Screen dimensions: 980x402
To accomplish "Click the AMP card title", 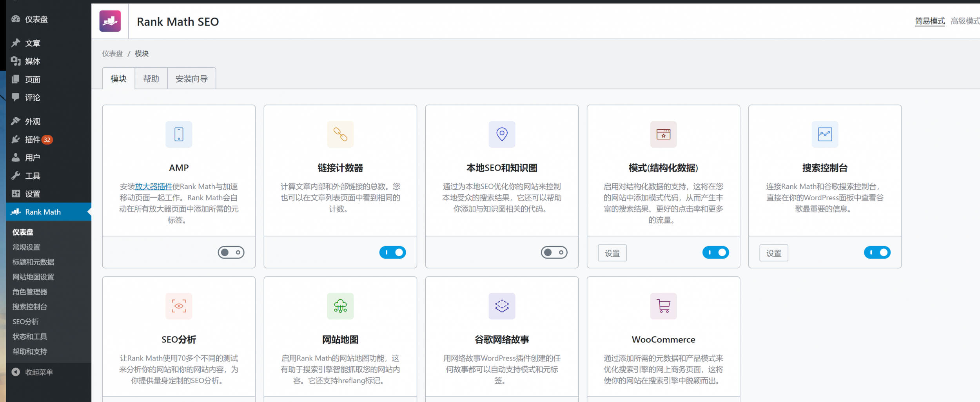I will point(179,168).
